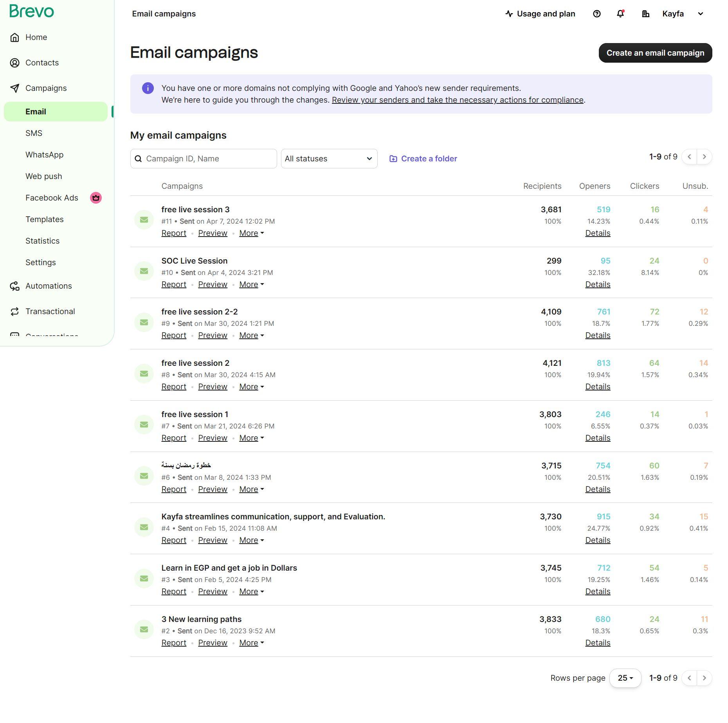Click Create an email campaign button
728x723 pixels.
pos(655,53)
